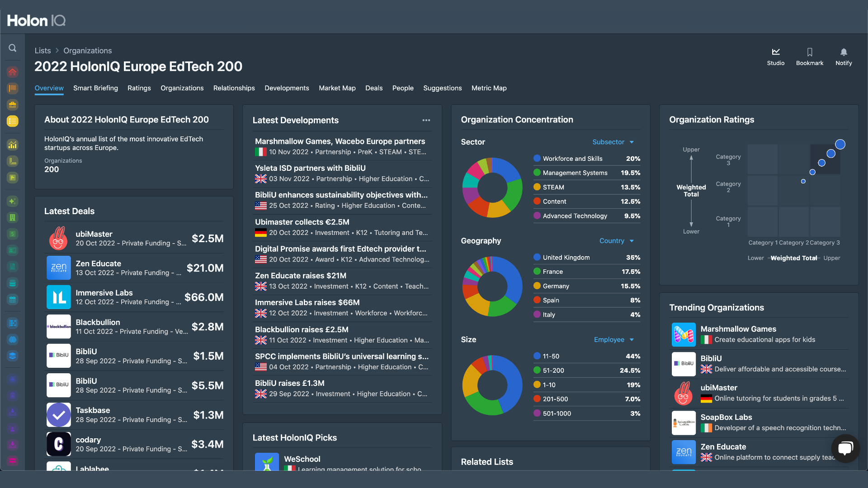Image resolution: width=868 pixels, height=488 pixels.
Task: Open the green building icon in sidebar
Action: pos(13,218)
